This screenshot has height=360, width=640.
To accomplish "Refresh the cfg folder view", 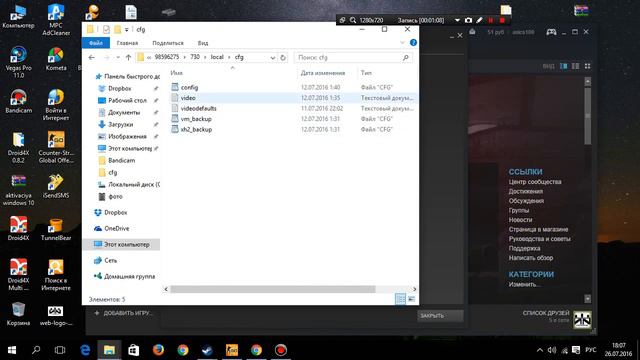I will 283,58.
